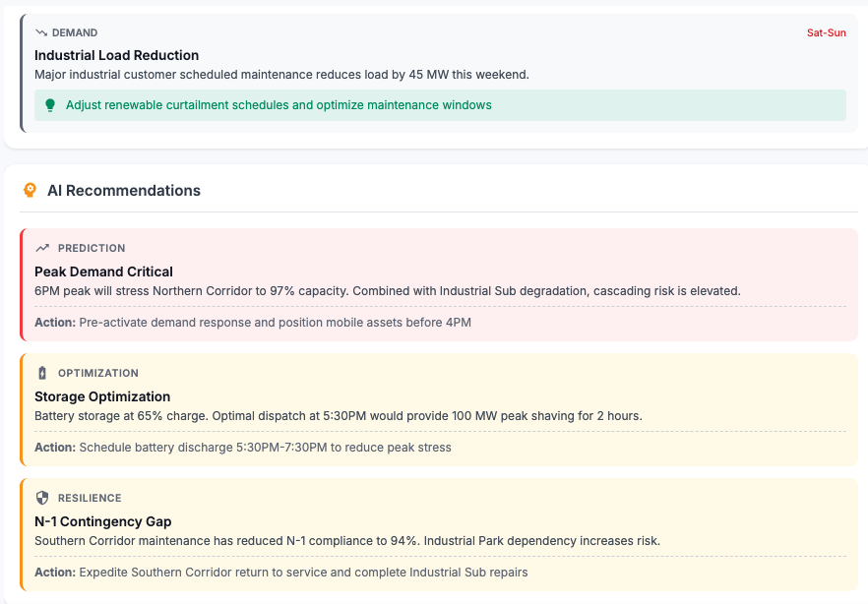The width and height of the screenshot is (868, 604).
Task: Click the lightbulb icon in green suggestion bar
Action: pyautogui.click(x=50, y=105)
